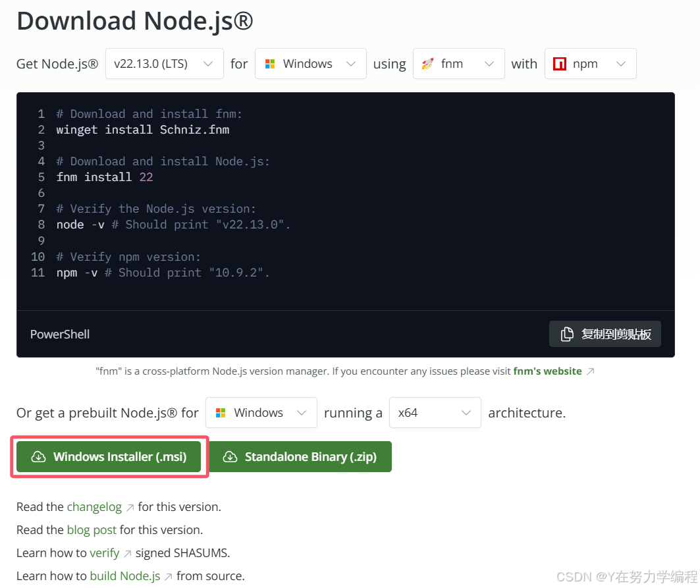
Task: Open the npm package manager dropdown
Action: [590, 64]
